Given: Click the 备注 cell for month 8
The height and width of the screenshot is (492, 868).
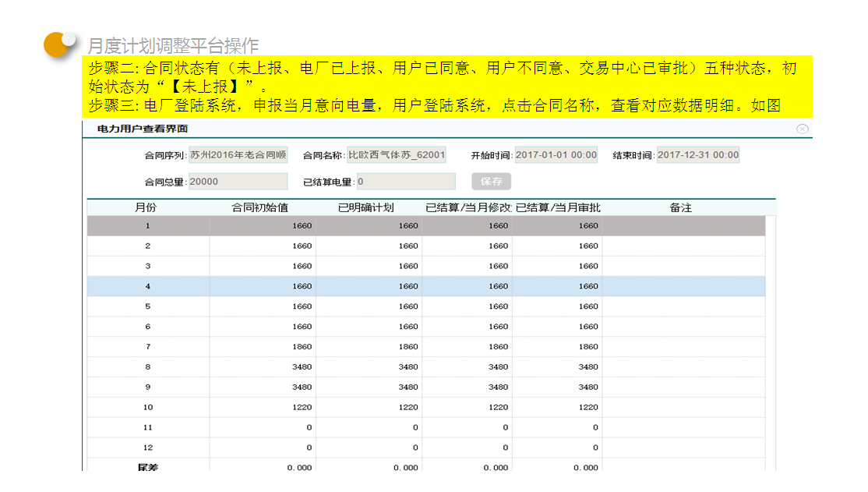Looking at the screenshot, I should point(683,367).
